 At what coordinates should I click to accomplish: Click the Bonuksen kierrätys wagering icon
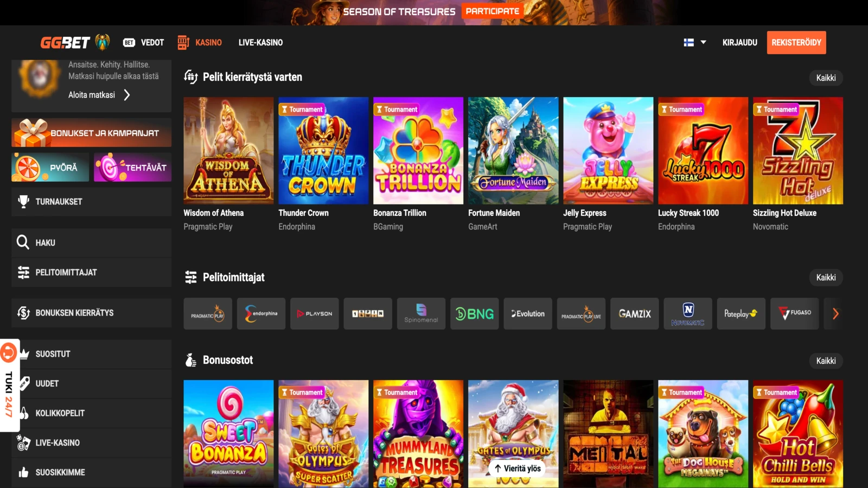(x=23, y=313)
